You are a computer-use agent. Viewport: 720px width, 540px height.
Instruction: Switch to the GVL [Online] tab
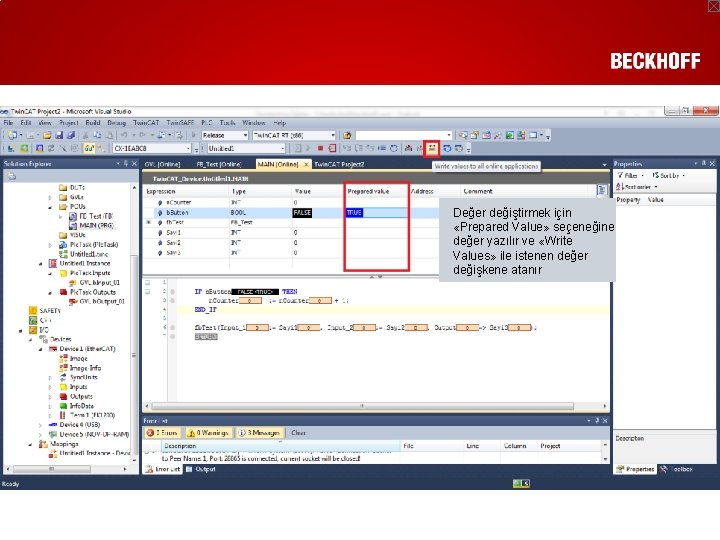coord(163,164)
